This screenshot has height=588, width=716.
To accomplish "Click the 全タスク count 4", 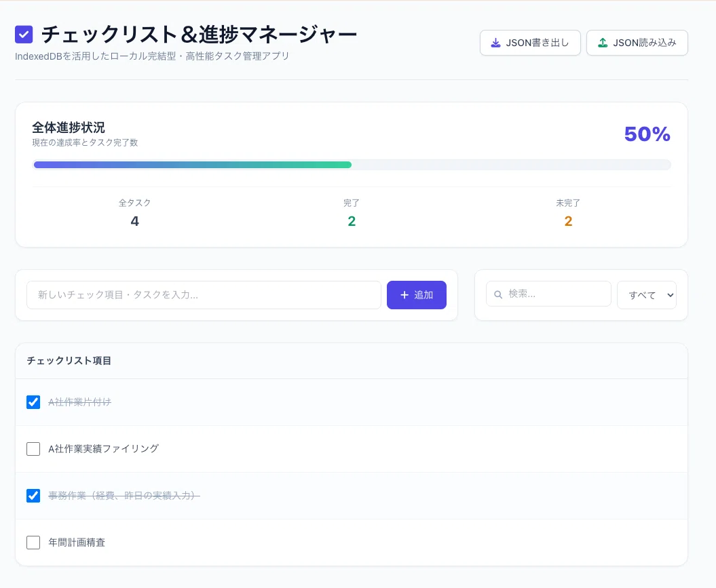I will coord(134,221).
